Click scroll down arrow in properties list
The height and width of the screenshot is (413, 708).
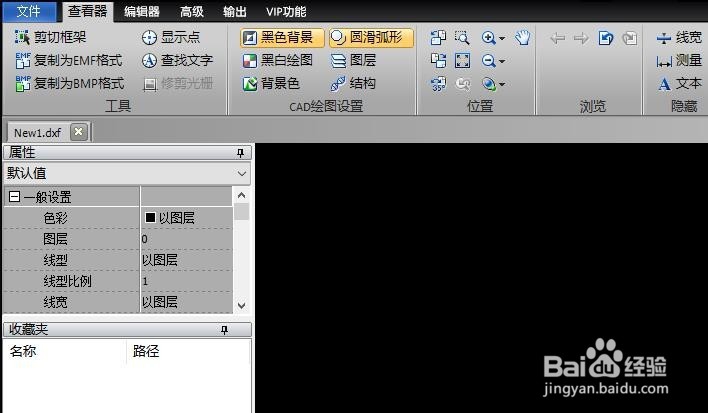point(242,305)
